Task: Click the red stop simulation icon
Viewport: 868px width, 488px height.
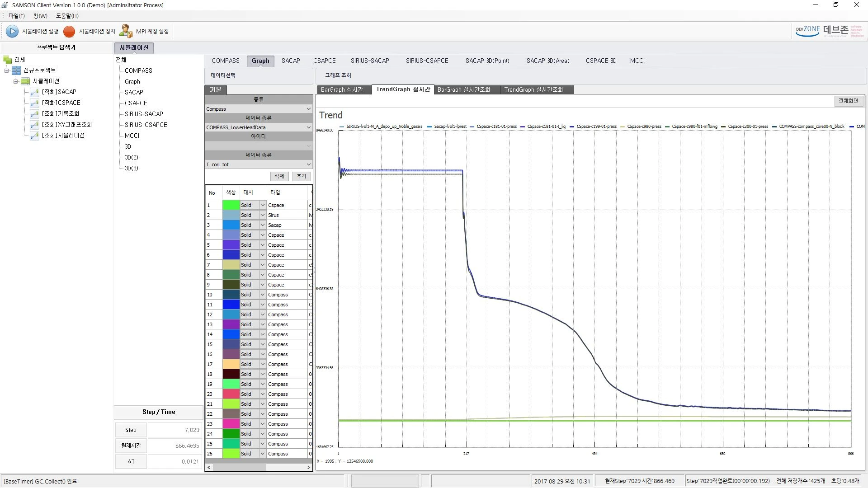Action: coord(69,31)
